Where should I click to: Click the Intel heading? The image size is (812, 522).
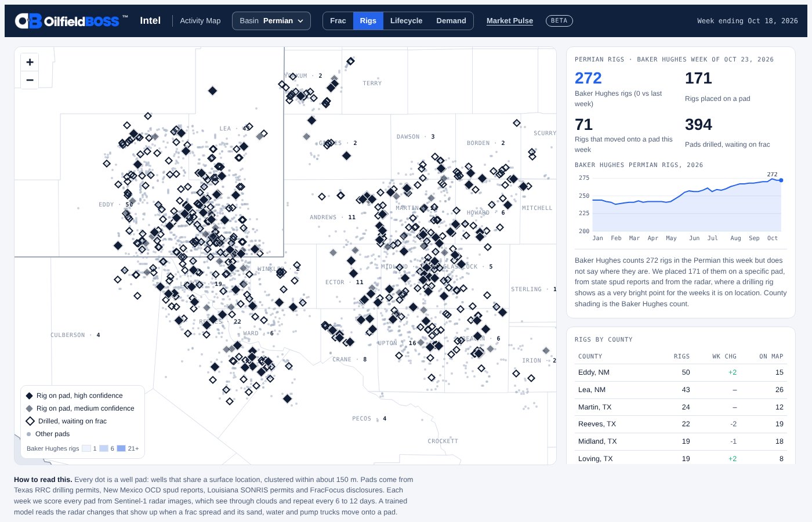click(x=150, y=21)
